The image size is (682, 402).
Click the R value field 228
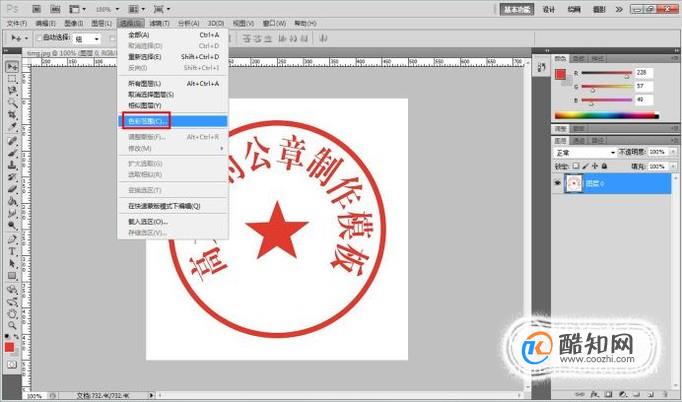[644, 73]
